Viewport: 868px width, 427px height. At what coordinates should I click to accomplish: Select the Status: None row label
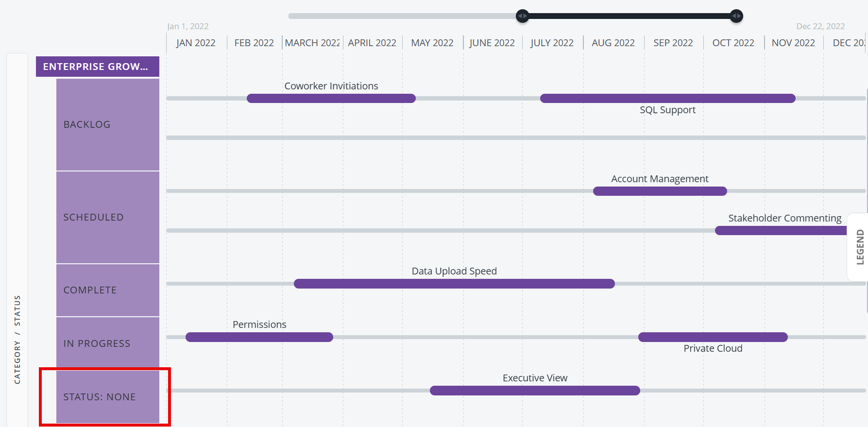click(107, 397)
